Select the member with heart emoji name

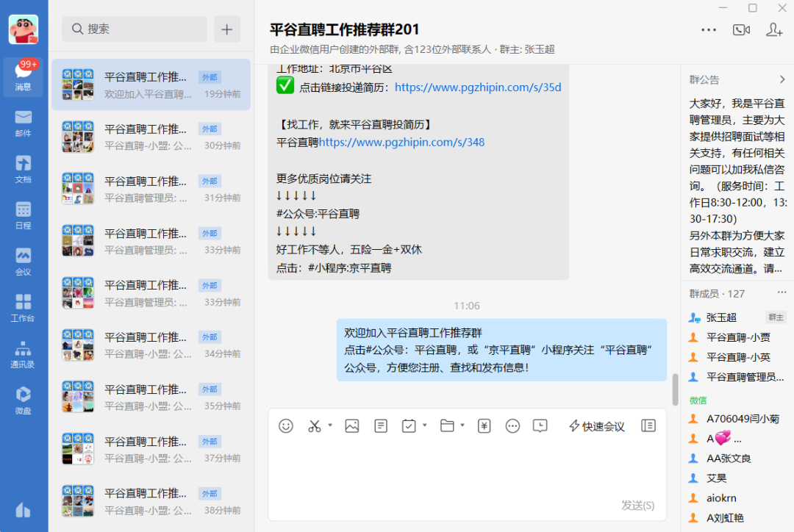pos(737,439)
